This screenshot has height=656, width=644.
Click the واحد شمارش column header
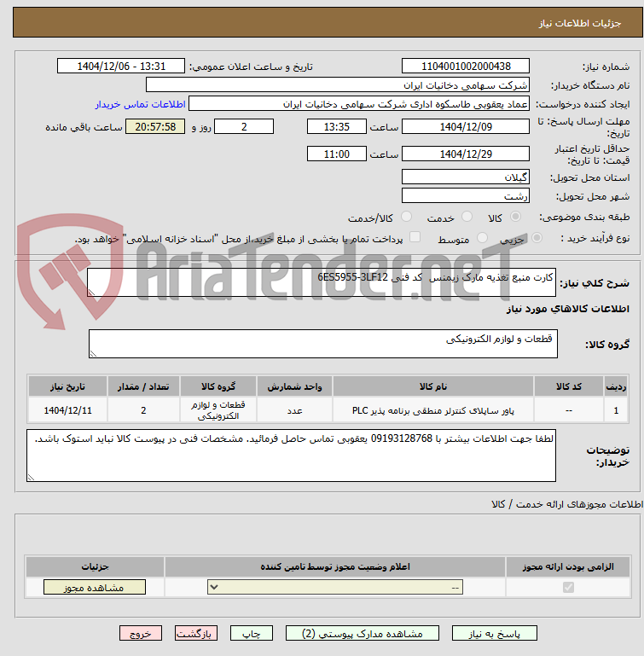294,386
